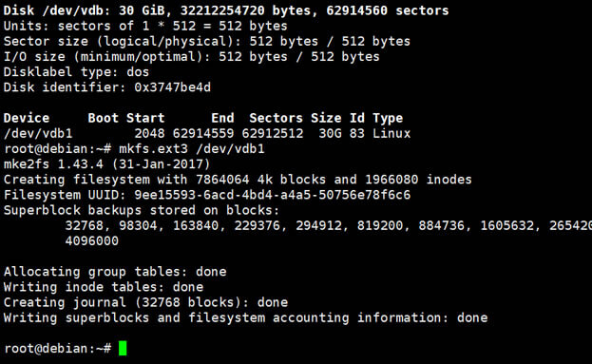The height and width of the screenshot is (364, 592).
Task: Click the Filesystem UUID value
Action: [272, 195]
